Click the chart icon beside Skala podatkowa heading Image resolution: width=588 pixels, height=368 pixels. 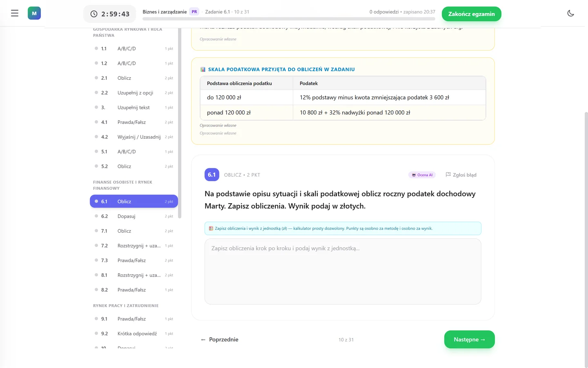[x=203, y=70]
